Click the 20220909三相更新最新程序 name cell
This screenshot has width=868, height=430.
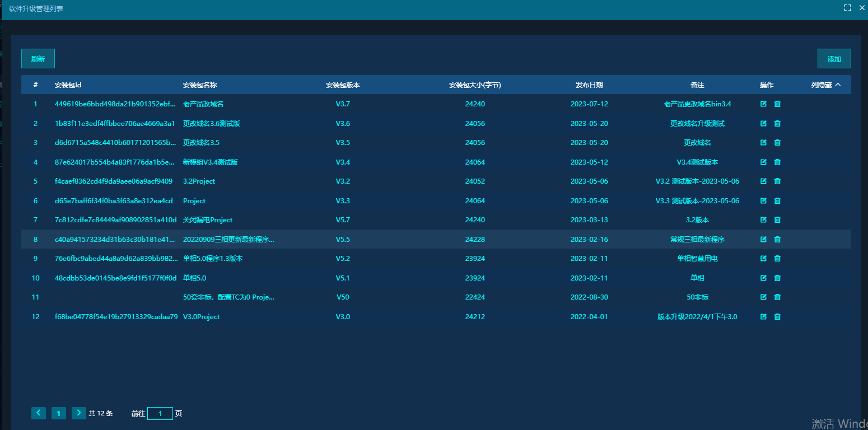228,240
